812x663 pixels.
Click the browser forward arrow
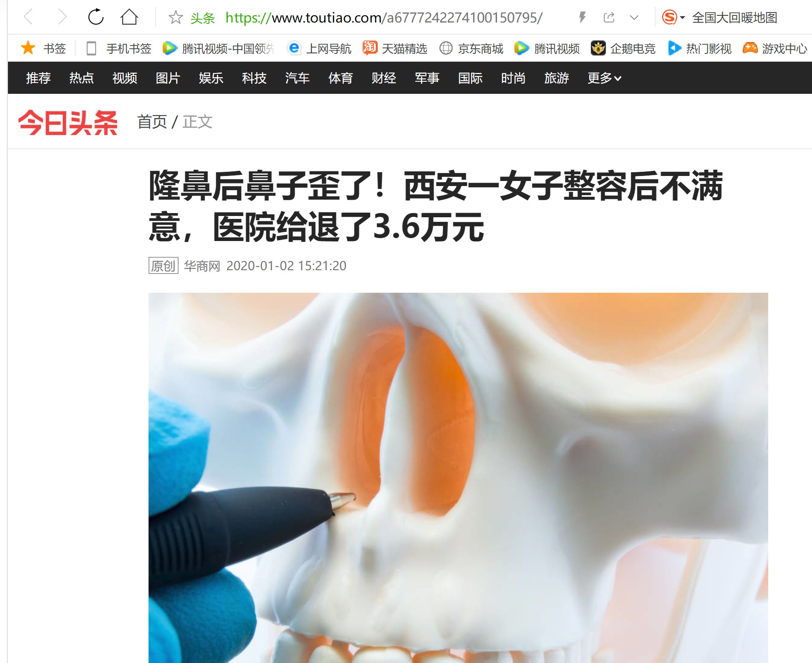(62, 17)
